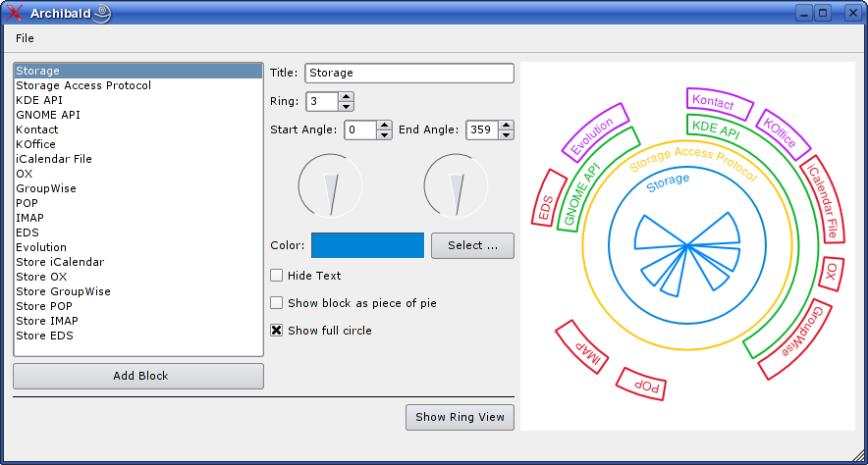Decrease the Start Angle with down arrow
The width and height of the screenshot is (868, 465).
384,134
